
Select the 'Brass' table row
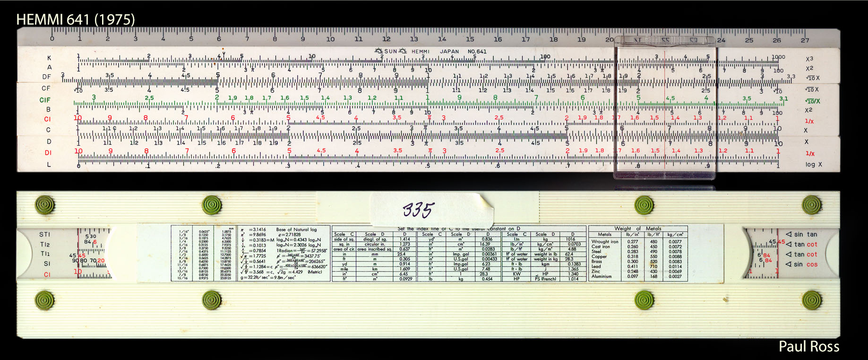[637, 261]
